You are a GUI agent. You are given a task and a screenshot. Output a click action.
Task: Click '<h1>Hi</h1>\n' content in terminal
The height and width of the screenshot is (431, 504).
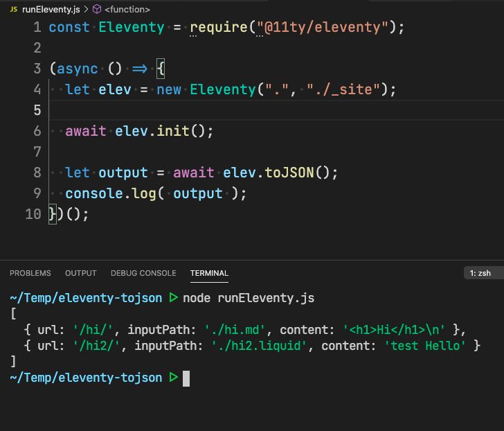click(x=394, y=330)
